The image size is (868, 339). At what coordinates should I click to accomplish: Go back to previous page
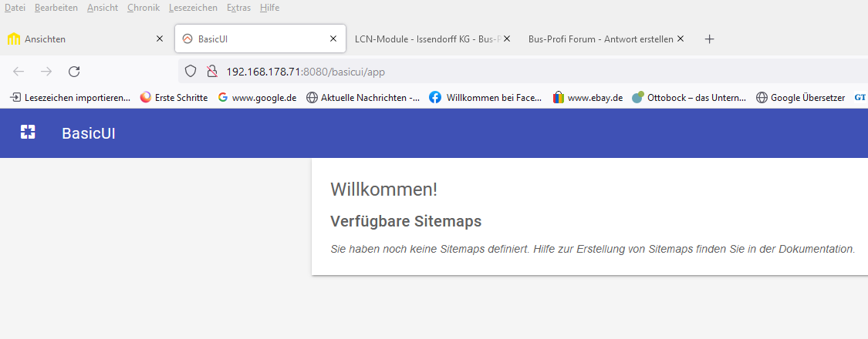19,72
